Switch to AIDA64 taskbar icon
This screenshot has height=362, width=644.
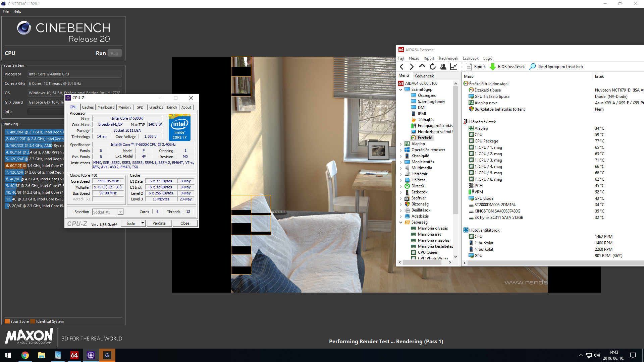[x=74, y=355]
